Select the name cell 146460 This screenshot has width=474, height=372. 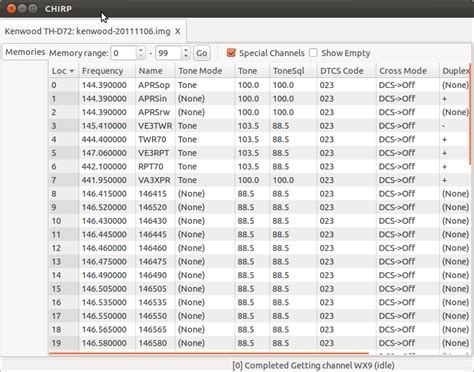click(x=155, y=248)
